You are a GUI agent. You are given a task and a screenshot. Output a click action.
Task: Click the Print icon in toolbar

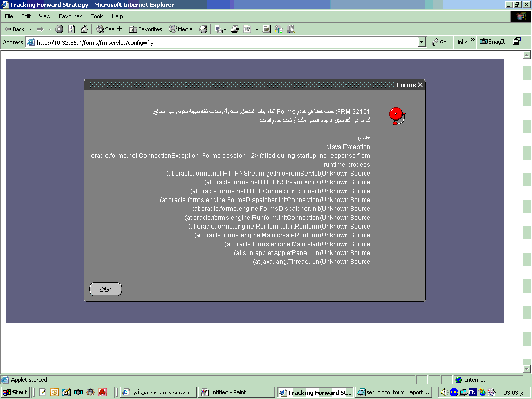tap(234, 29)
